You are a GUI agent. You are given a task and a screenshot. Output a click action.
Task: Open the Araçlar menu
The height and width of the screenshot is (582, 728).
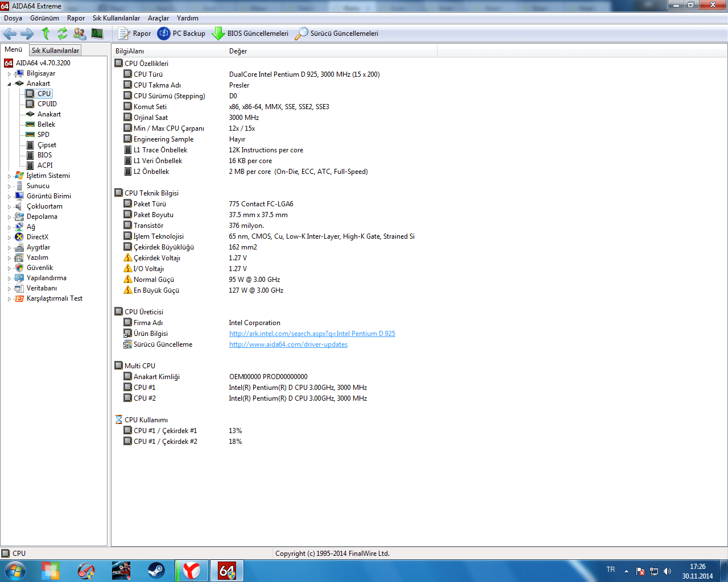coord(158,18)
